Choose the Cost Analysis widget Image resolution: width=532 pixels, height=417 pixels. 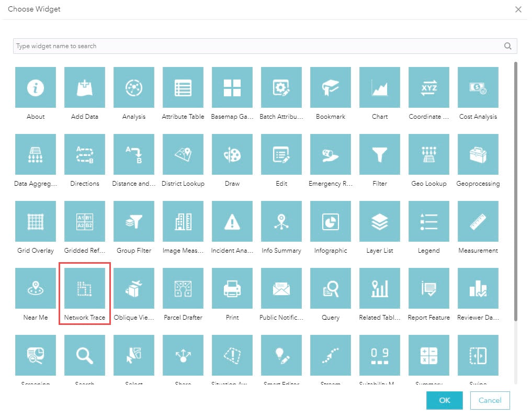click(x=478, y=87)
